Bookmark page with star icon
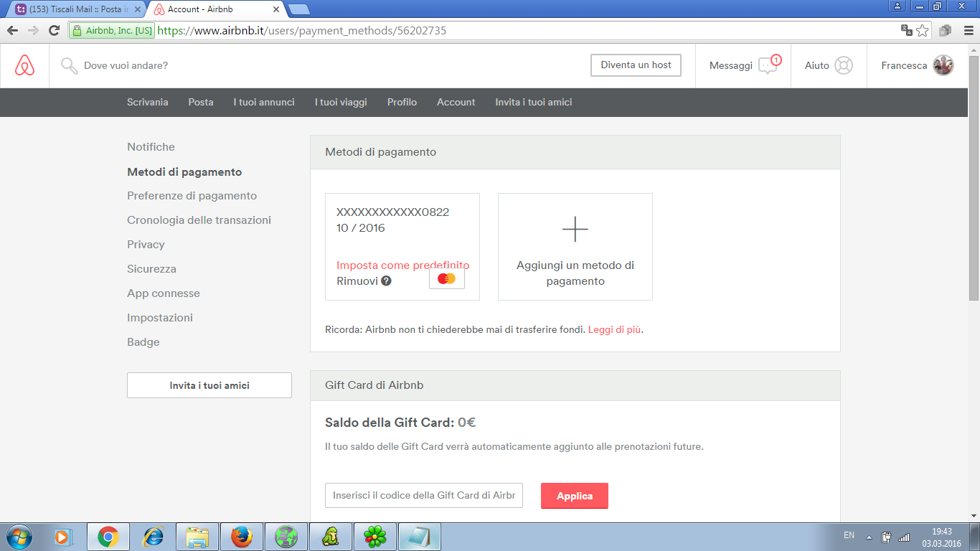The image size is (980, 551). pos(923,30)
